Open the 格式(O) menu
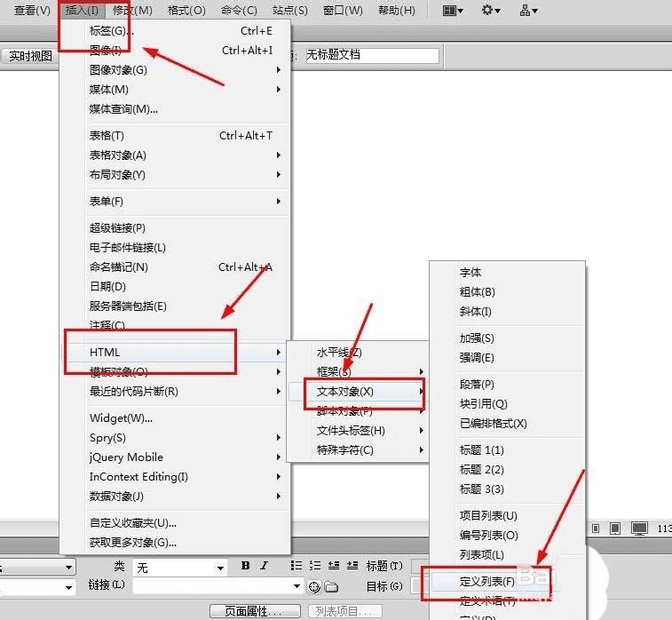Viewport: 672px width, 620px height. pyautogui.click(x=186, y=11)
